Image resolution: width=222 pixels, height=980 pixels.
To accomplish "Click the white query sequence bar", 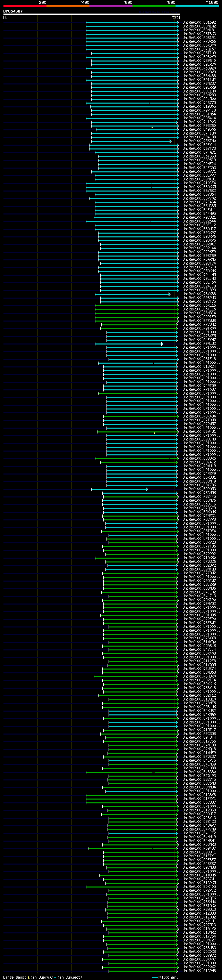I will click(x=92, y=14).
